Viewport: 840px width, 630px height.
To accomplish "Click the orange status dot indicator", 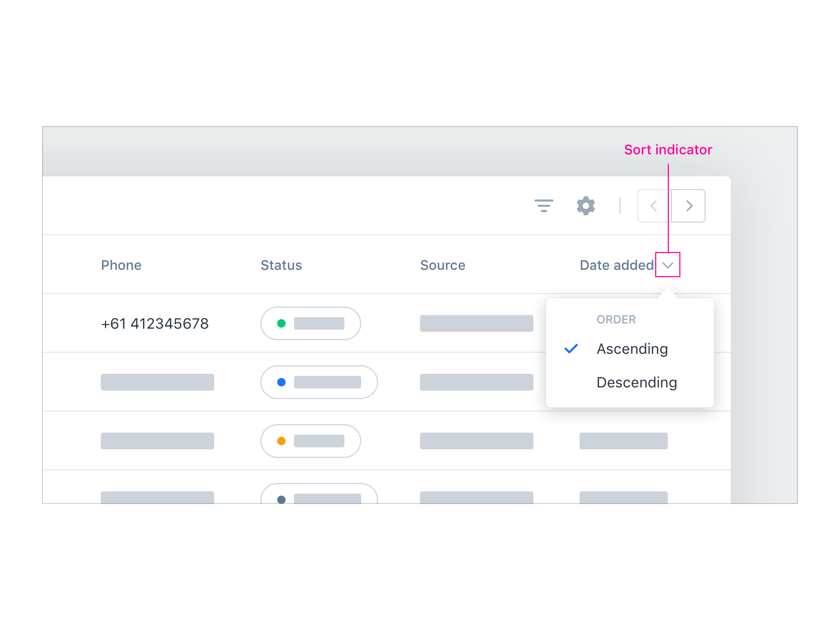I will coord(282,441).
